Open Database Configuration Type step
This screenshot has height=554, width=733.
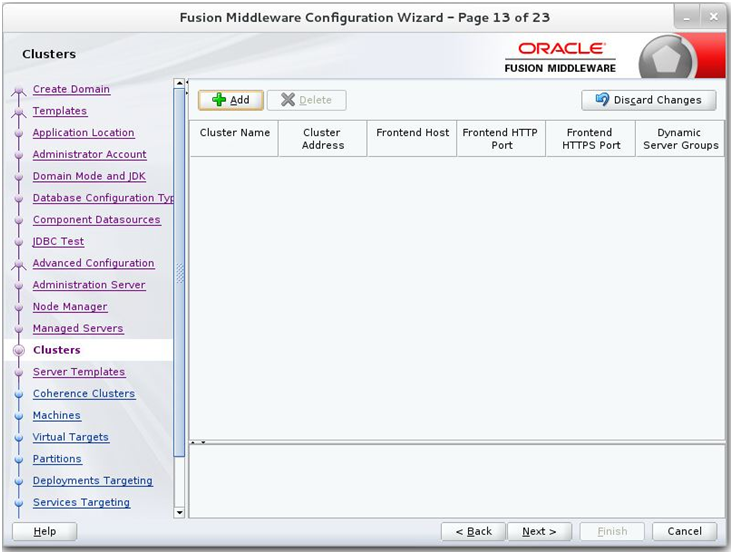103,198
